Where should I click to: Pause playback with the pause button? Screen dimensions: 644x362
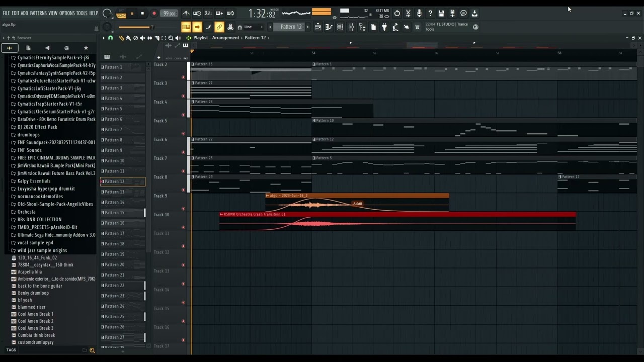[132, 14]
